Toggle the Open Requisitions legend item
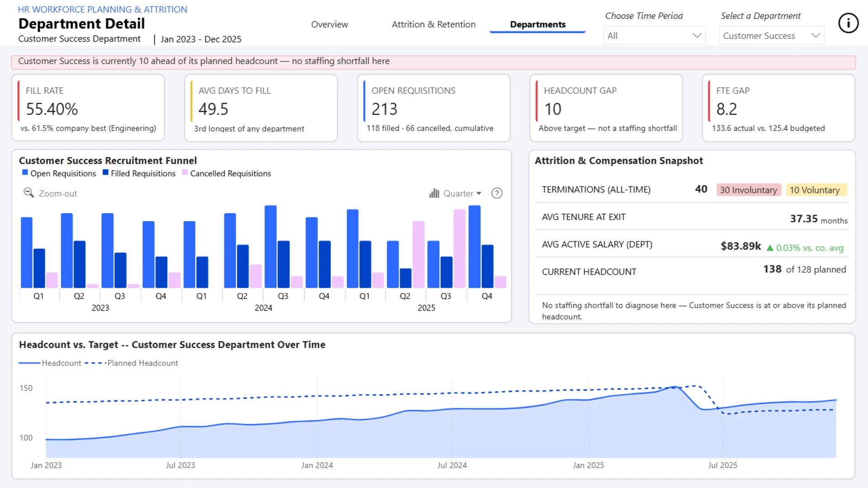The height and width of the screenshot is (488, 868). coord(59,174)
